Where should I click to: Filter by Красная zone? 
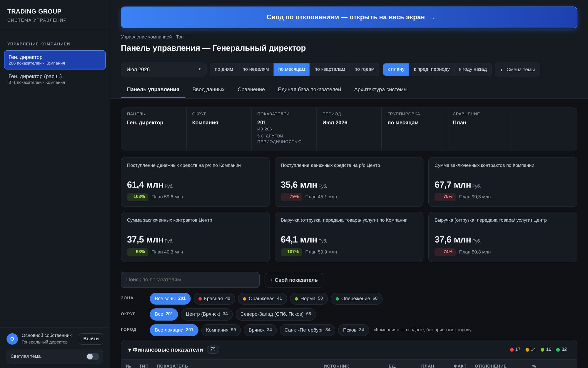[x=214, y=299]
